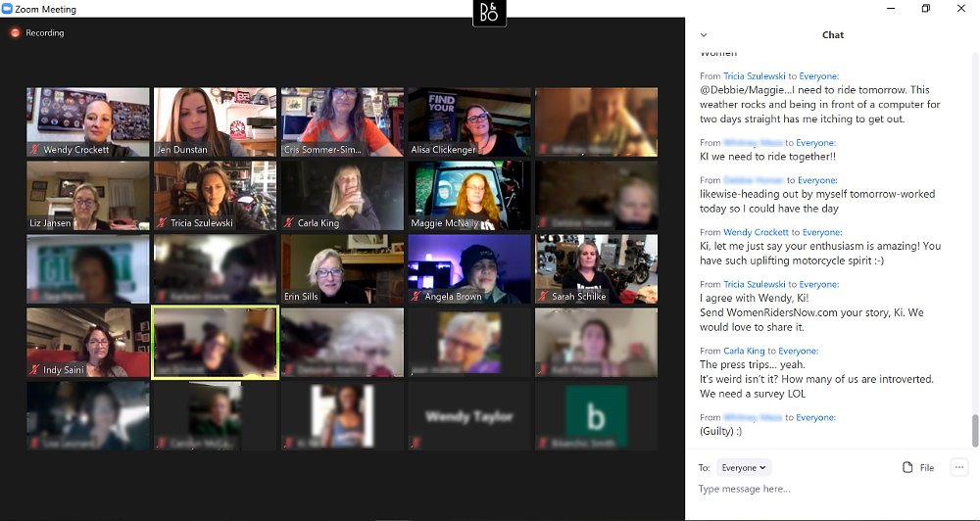
Task: Click the Wendy Taylor name in her video-off tile
Action: pos(469,416)
